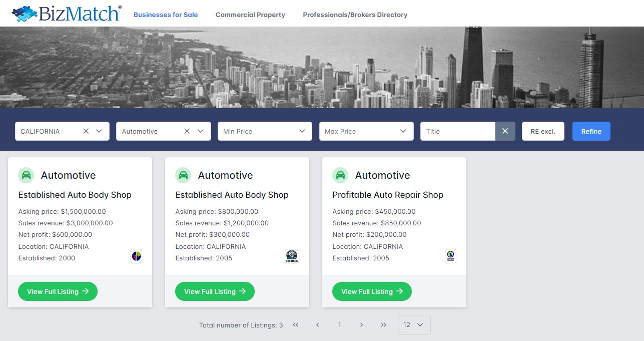Expand the Max Price dropdown

pos(366,131)
